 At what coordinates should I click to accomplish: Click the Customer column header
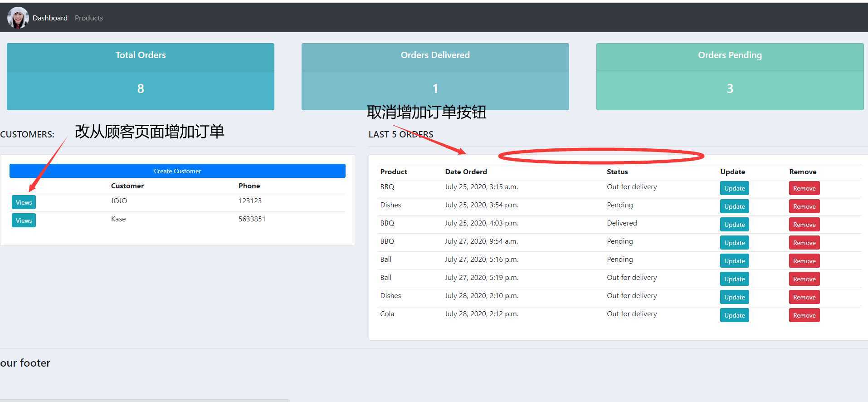[127, 186]
